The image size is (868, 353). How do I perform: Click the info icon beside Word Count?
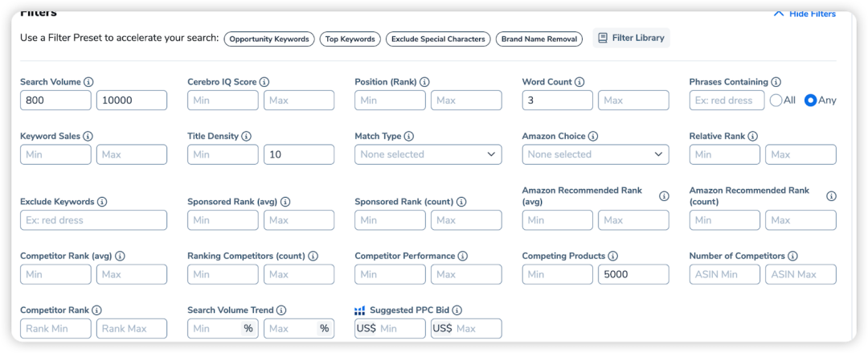click(579, 82)
